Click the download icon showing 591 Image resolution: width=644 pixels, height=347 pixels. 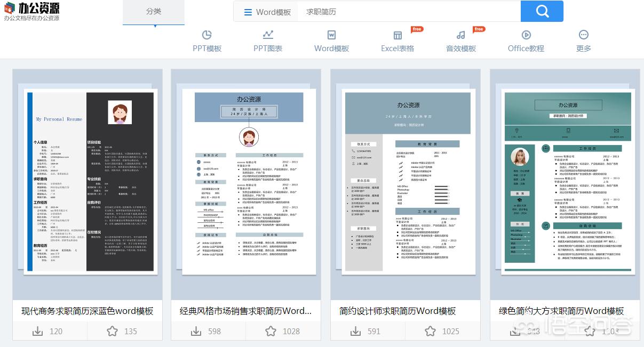(x=355, y=331)
